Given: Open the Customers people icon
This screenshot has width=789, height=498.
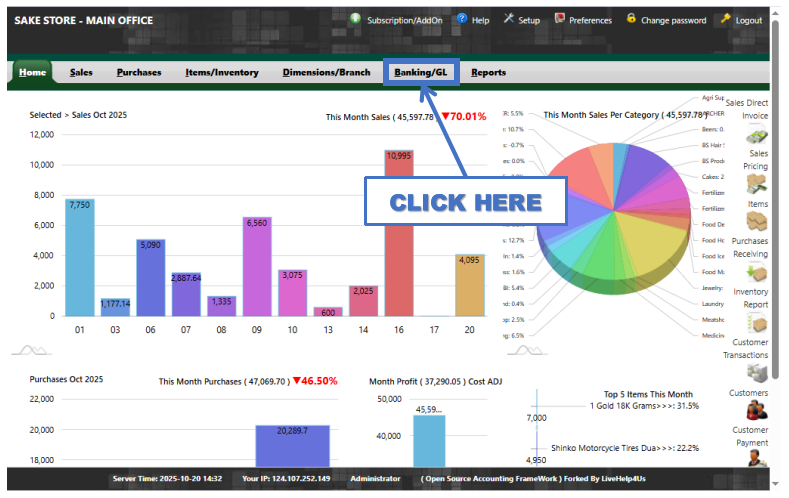Looking at the screenshot, I should (756, 410).
